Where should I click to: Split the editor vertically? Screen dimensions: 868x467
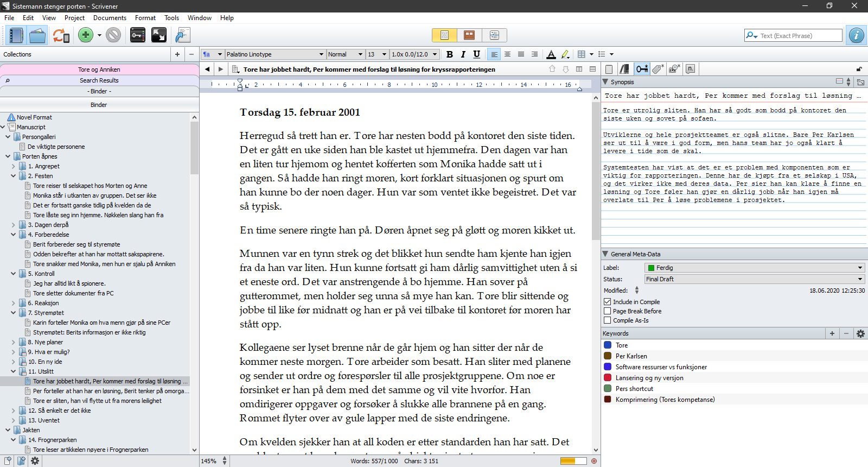pos(579,69)
